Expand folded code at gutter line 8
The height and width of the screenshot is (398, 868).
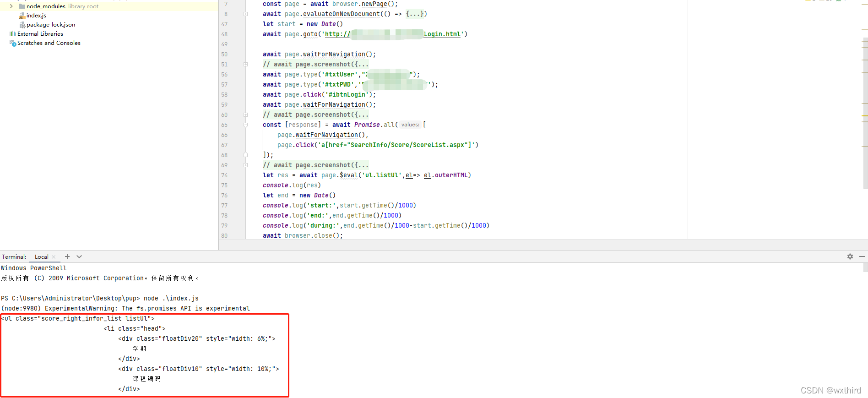click(245, 14)
